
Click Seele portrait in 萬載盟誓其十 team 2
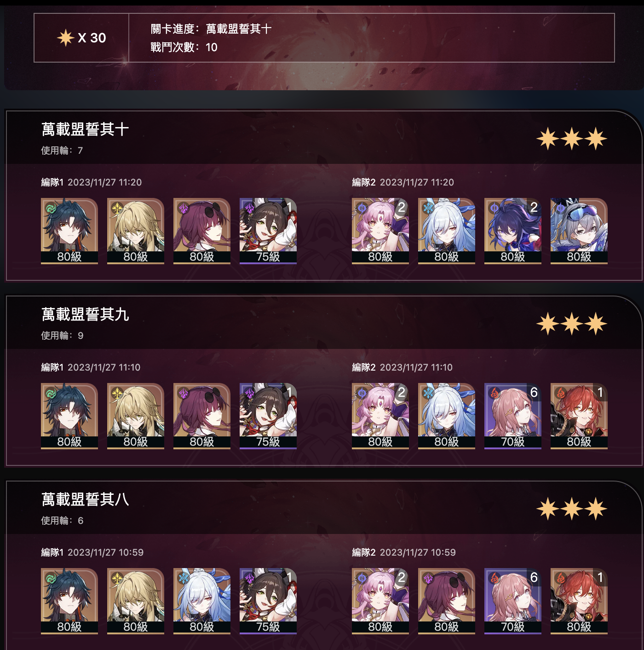513,231
